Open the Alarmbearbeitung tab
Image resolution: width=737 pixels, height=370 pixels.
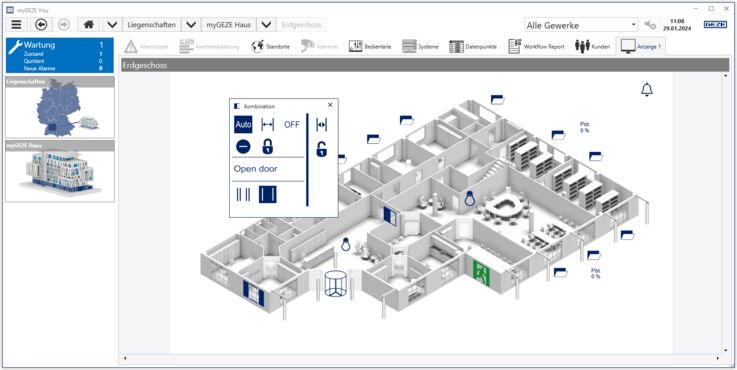[x=209, y=47]
